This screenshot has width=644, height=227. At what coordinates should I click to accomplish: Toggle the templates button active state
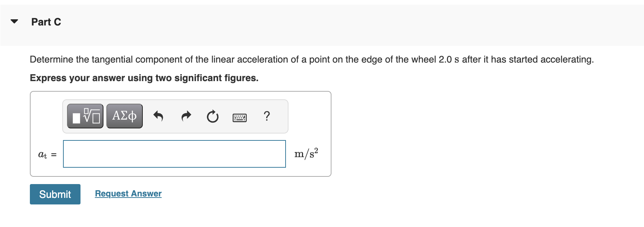[x=85, y=116]
